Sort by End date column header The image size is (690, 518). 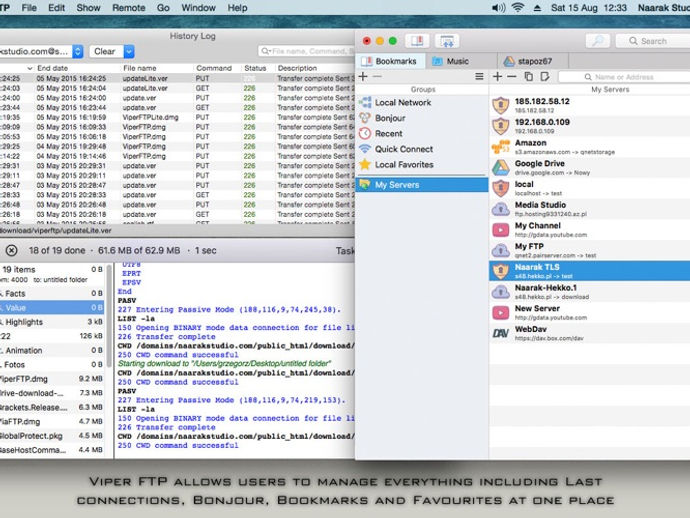(52, 68)
